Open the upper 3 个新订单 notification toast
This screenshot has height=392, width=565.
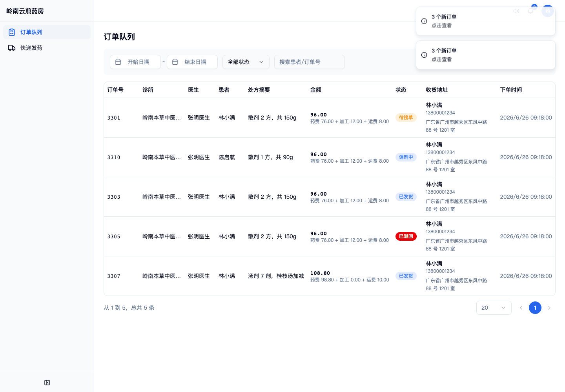[x=486, y=21]
